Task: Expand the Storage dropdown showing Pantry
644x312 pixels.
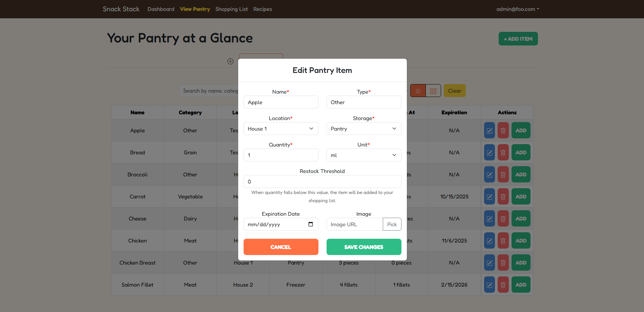Action: coord(364,129)
